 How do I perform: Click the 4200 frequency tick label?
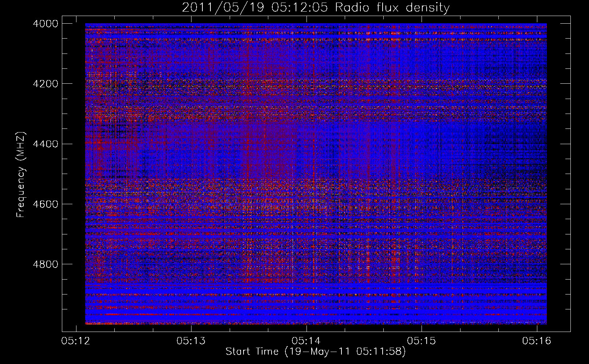(46, 84)
